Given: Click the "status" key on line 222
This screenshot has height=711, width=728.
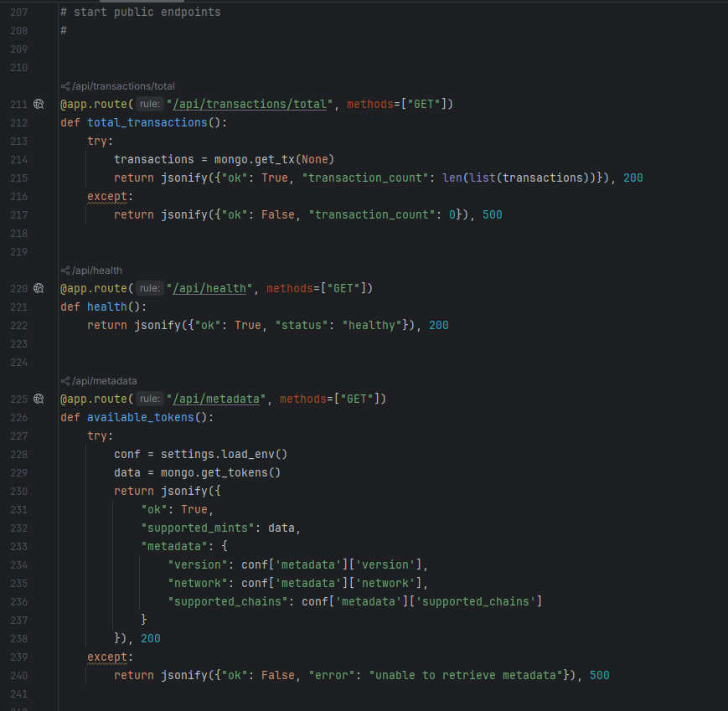Looking at the screenshot, I should coord(302,325).
